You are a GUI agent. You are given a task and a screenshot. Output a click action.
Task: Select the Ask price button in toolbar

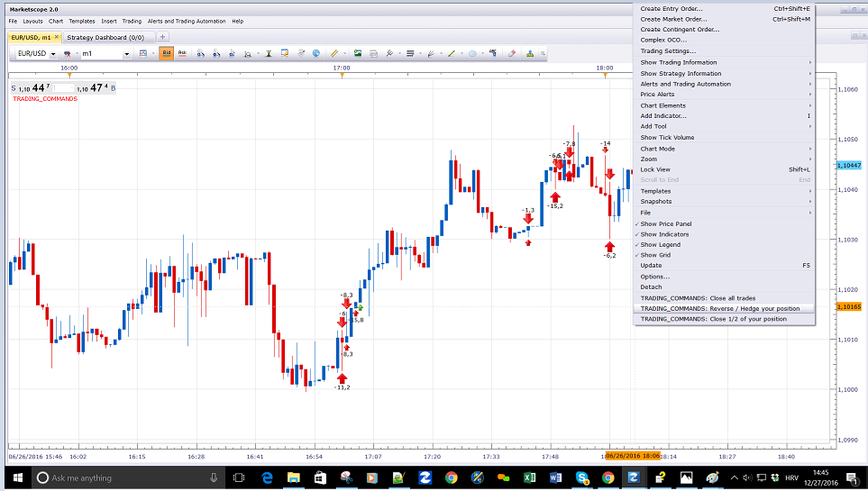click(181, 54)
